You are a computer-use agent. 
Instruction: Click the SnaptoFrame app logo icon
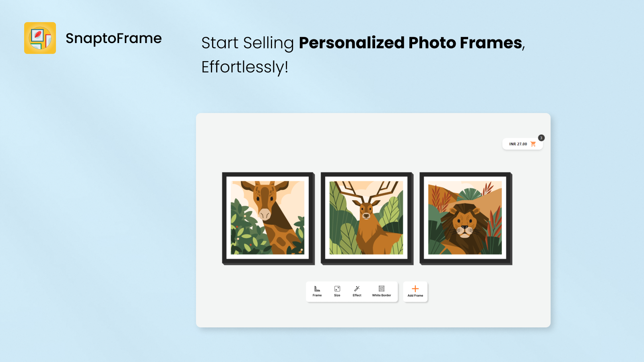point(40,38)
